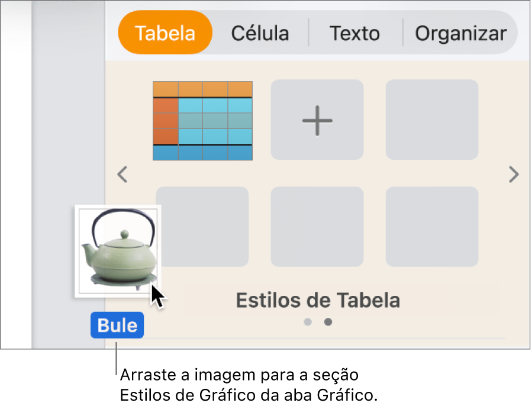Click the right arrow to view more styles

(514, 175)
